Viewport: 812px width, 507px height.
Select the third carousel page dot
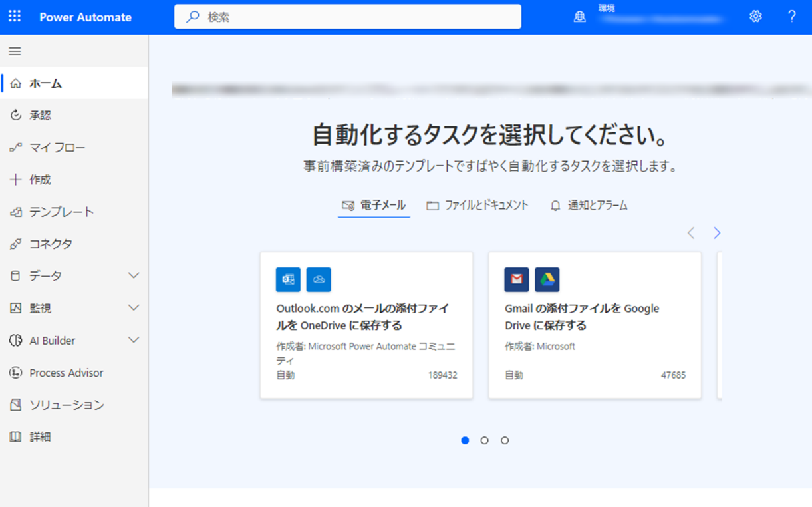(505, 440)
